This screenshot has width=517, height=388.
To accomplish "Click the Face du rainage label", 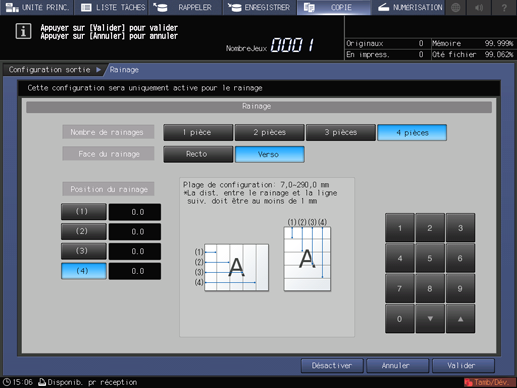I will (108, 154).
